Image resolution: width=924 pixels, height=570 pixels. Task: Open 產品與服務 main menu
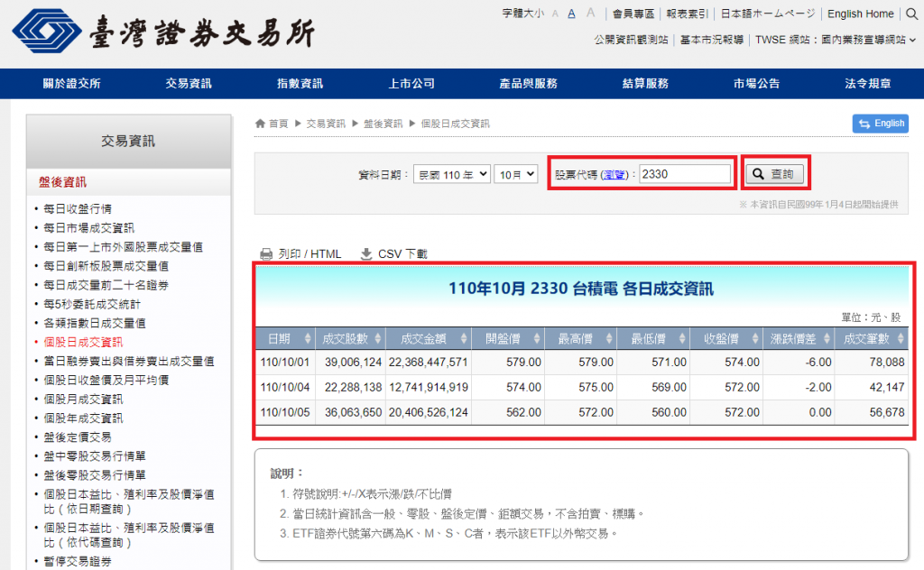pyautogui.click(x=529, y=84)
